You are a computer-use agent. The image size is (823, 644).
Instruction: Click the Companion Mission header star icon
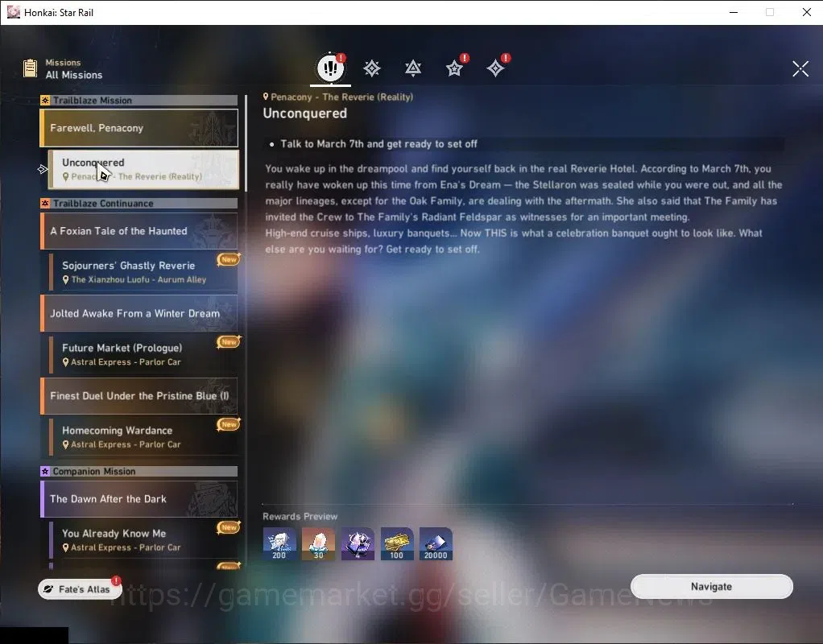point(45,471)
